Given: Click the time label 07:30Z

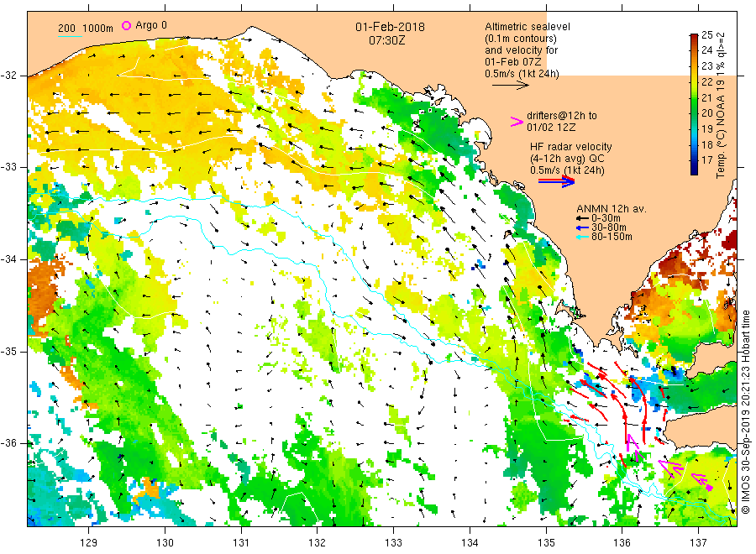Looking at the screenshot, I should [x=386, y=41].
